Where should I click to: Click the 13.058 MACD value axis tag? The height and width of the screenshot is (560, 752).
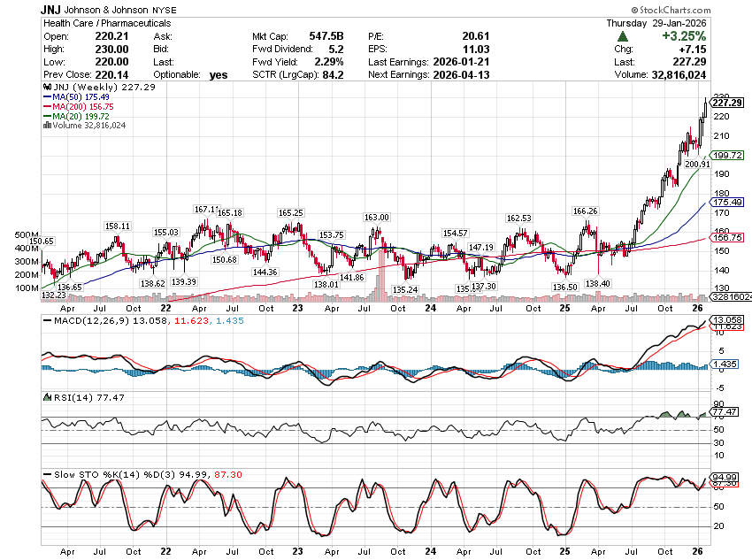click(727, 319)
